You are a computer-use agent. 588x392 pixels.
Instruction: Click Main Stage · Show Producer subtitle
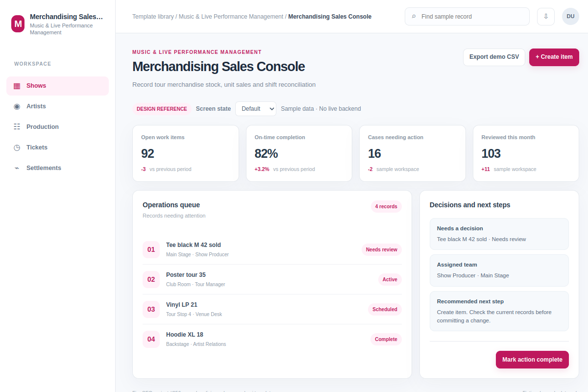pyautogui.click(x=197, y=255)
